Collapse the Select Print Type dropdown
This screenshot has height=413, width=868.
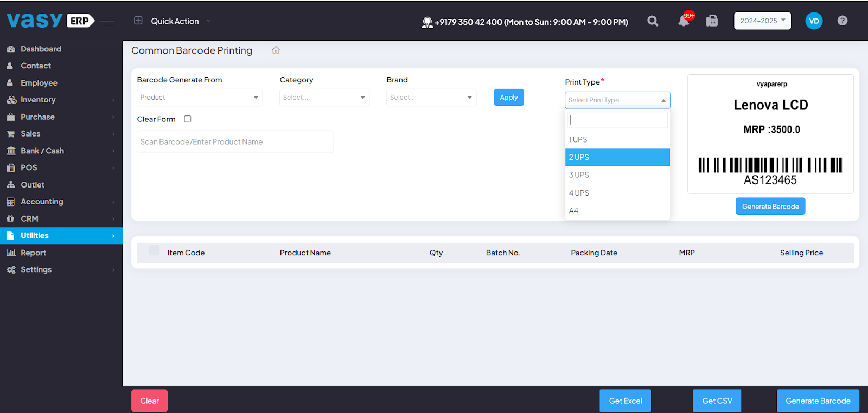tap(617, 100)
